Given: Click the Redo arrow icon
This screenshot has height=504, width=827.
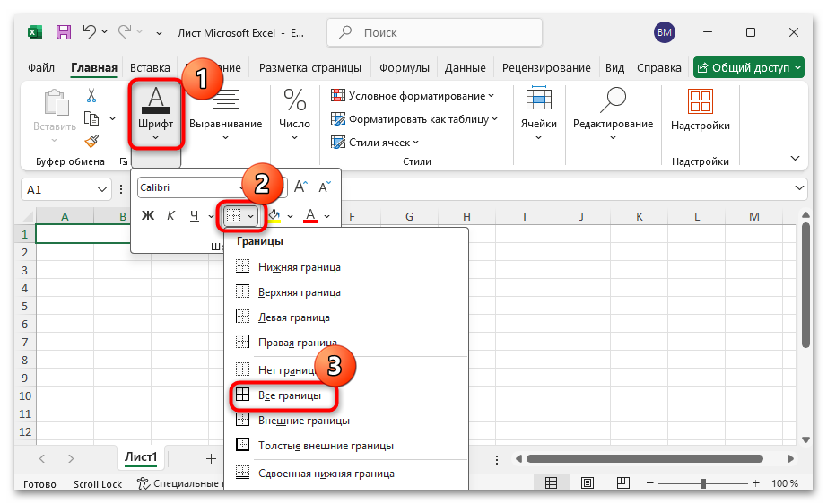Looking at the screenshot, I should coord(125,32).
